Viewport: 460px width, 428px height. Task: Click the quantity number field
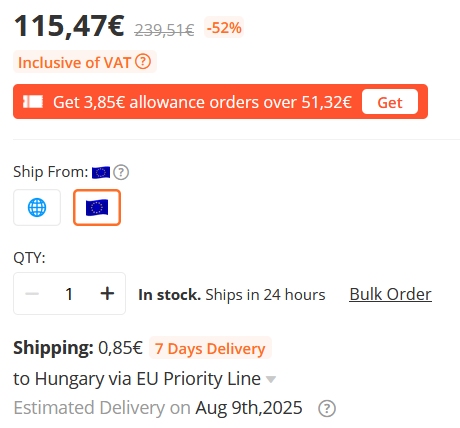pyautogui.click(x=69, y=294)
